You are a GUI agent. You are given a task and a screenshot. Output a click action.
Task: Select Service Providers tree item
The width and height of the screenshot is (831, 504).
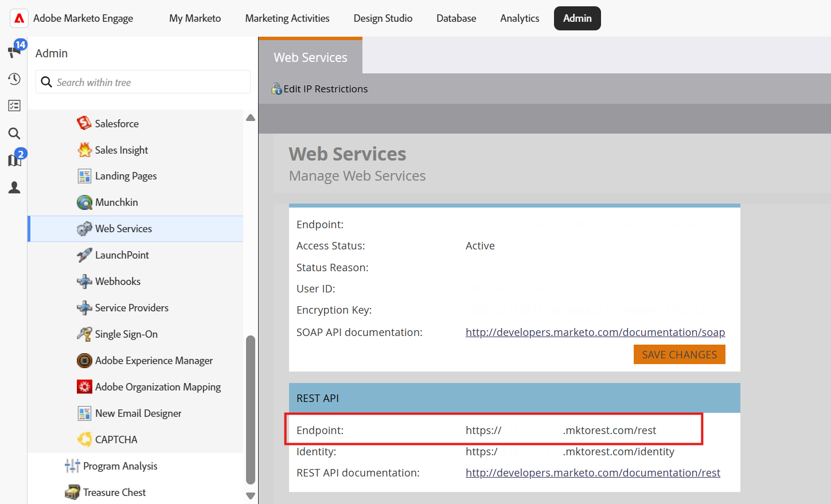point(132,308)
